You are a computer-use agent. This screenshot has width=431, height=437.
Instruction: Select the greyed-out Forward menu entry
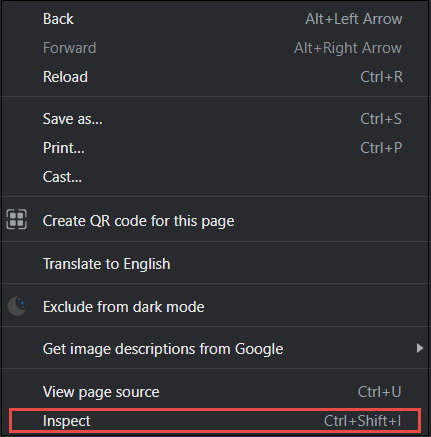(x=215, y=48)
